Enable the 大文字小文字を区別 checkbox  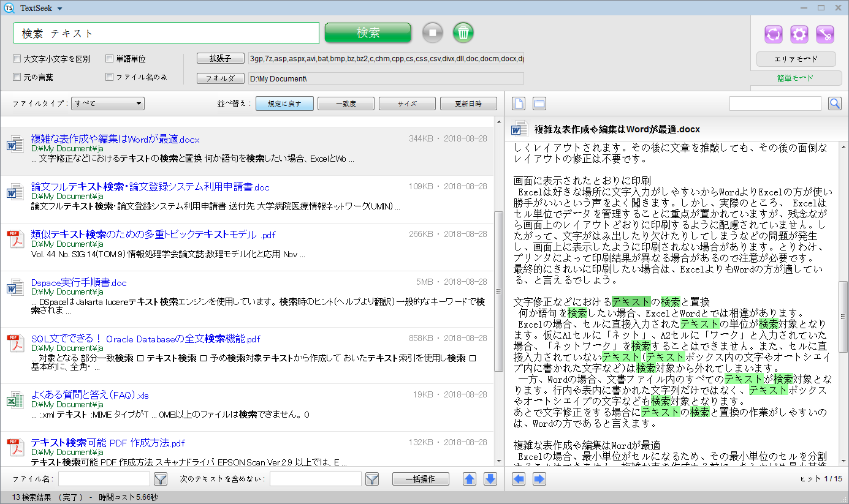[17, 59]
